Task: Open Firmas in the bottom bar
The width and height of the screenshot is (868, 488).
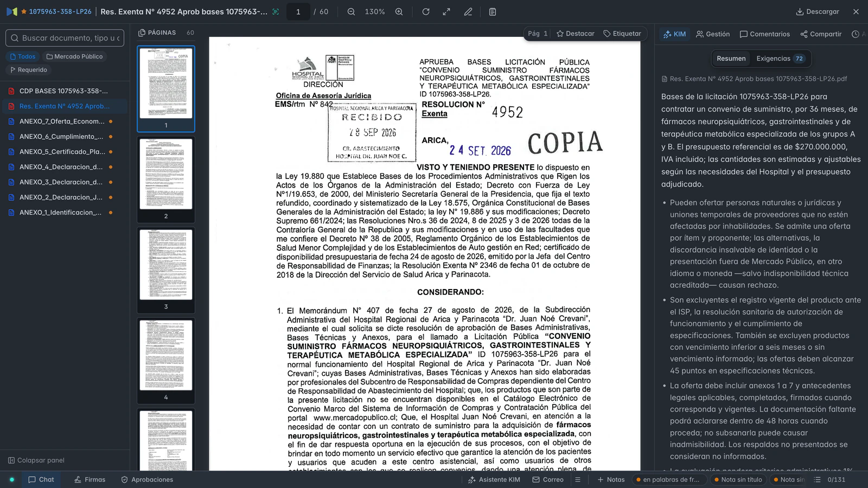Action: tap(90, 479)
